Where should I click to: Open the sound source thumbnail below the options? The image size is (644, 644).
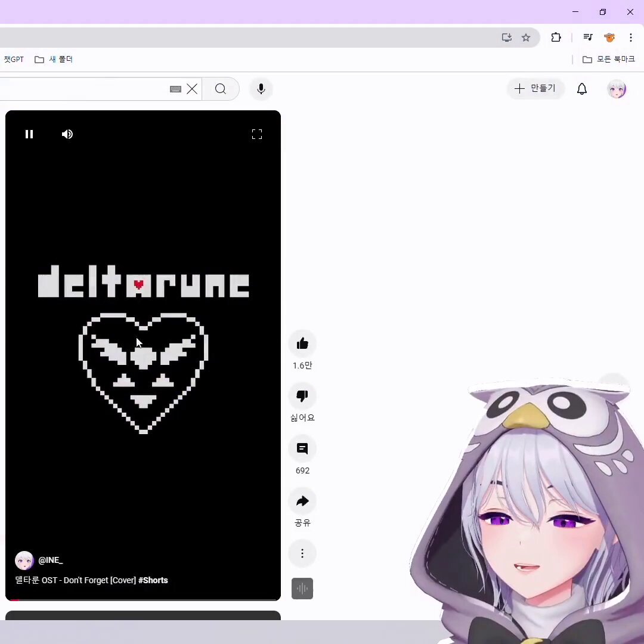tap(302, 589)
